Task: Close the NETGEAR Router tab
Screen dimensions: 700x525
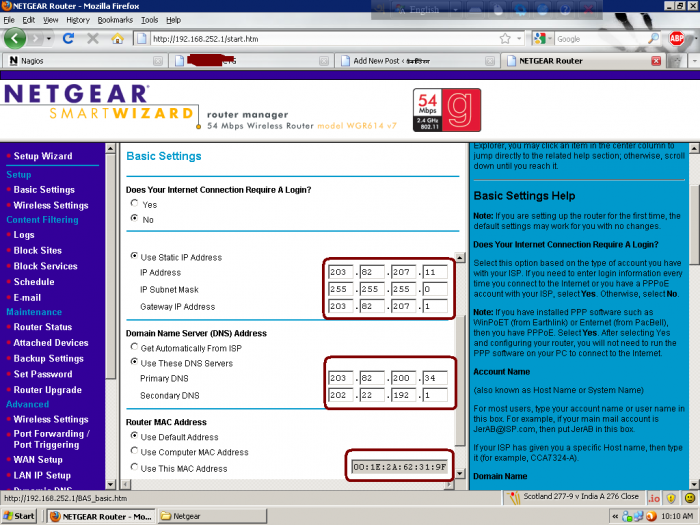Action: coord(656,61)
